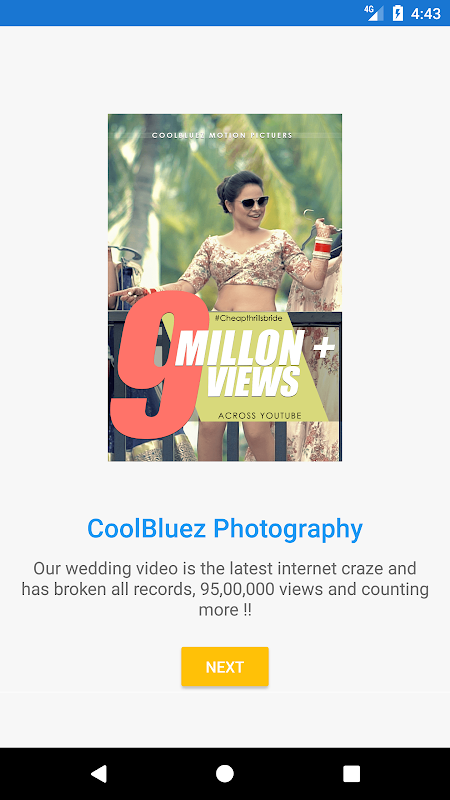Tap the battery charging icon

click(397, 13)
